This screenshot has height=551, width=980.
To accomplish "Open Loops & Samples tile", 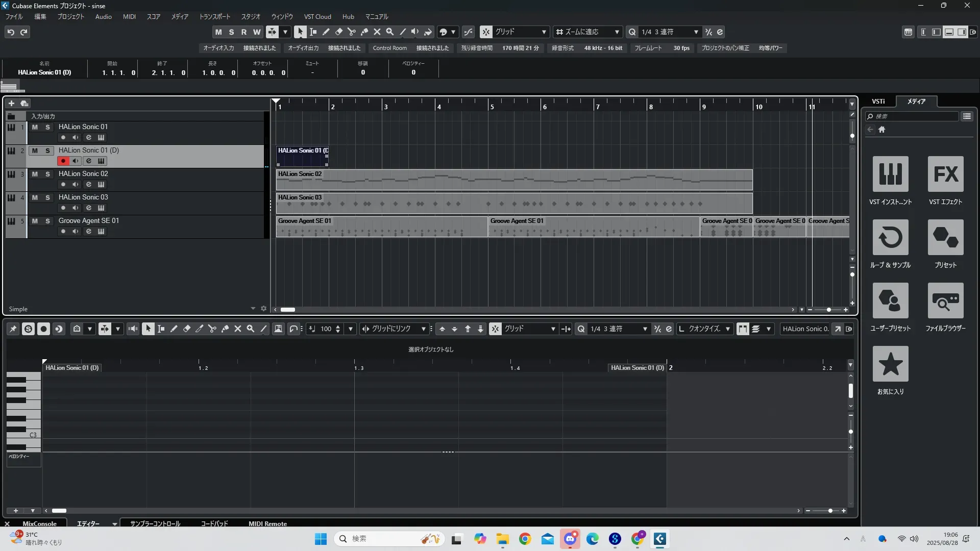I will click(890, 238).
